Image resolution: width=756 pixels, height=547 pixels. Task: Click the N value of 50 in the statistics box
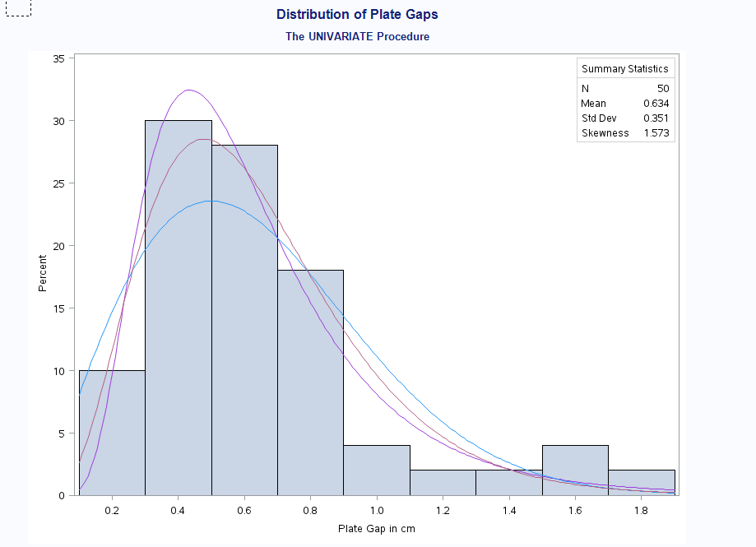[x=663, y=88]
